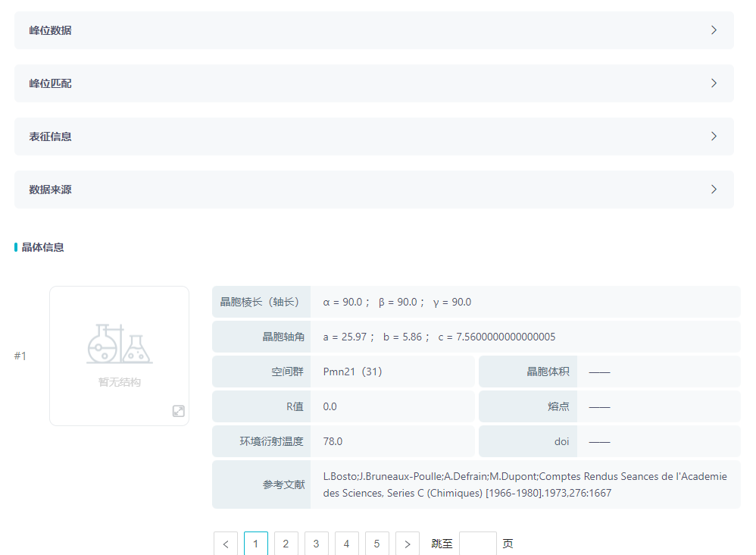This screenshot has width=756, height=555.
Task: Go to next page arrow
Action: [408, 544]
